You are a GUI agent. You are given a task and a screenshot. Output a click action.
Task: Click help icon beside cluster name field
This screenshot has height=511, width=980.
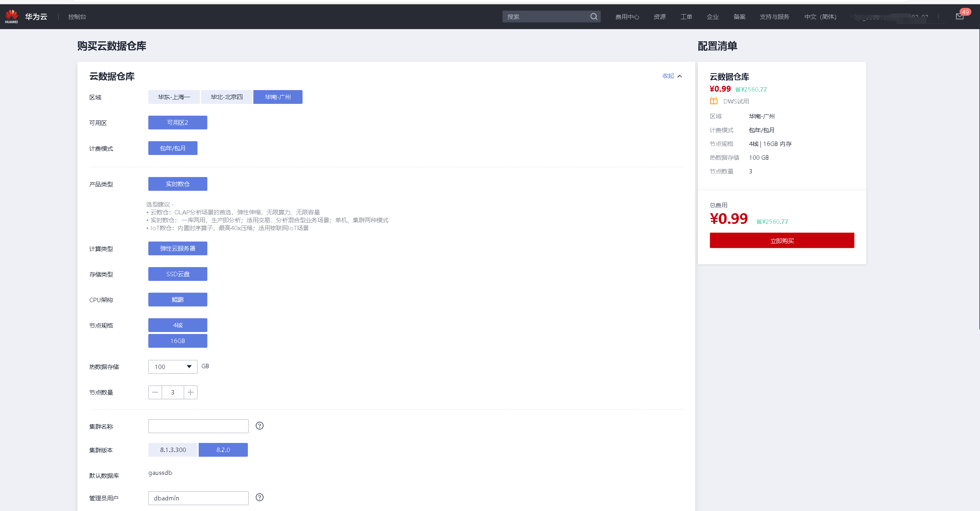pos(260,426)
